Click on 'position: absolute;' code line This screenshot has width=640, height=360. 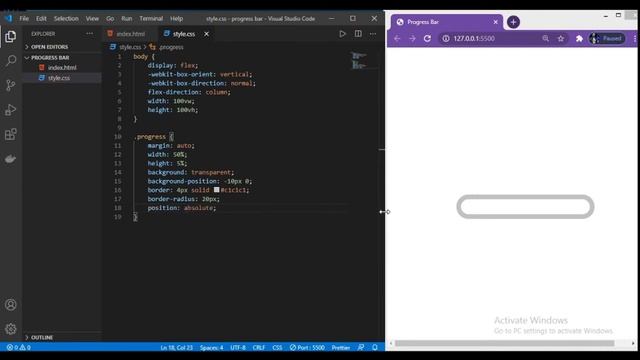[182, 208]
